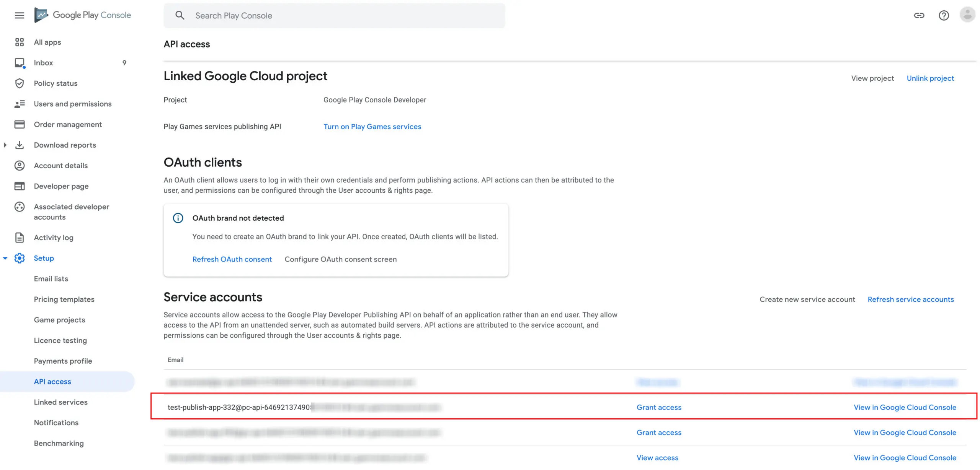Image resolution: width=980 pixels, height=470 pixels.
Task: View test-publish-app-332 in Google Cloud Console
Action: click(x=905, y=408)
